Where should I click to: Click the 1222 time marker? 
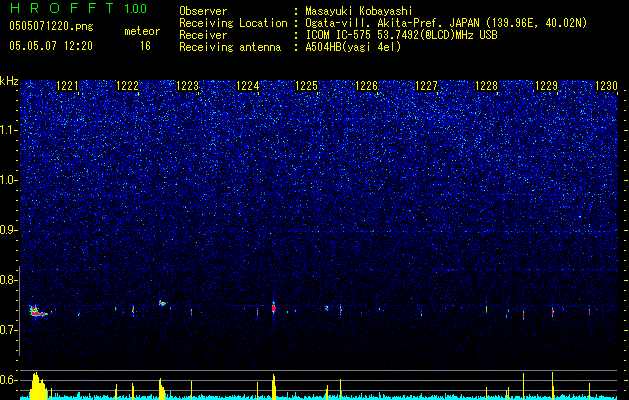click(127, 85)
